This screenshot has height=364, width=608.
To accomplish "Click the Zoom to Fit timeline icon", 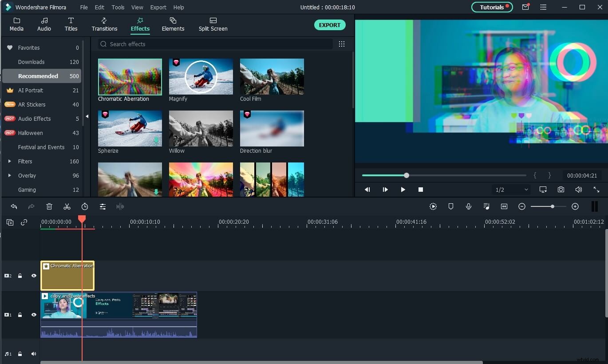I will pyautogui.click(x=504, y=206).
